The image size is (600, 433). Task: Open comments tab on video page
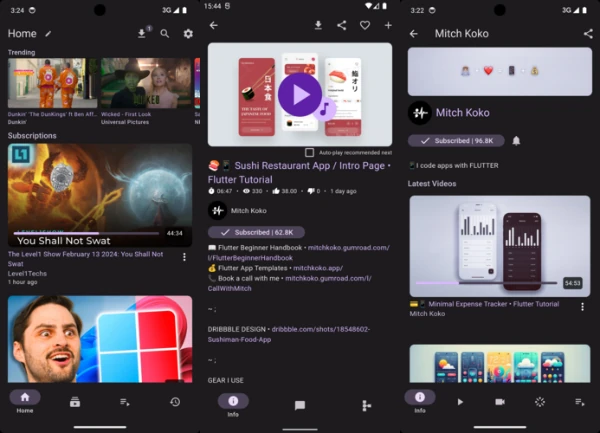300,405
